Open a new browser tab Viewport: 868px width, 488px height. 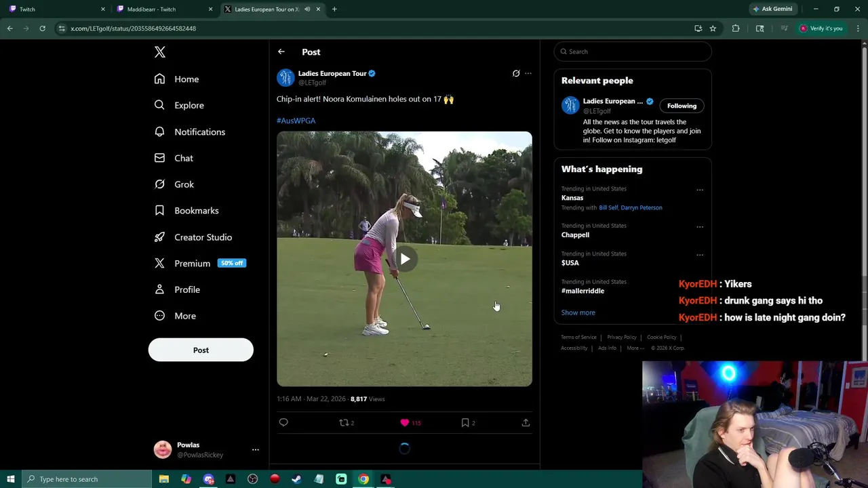click(x=334, y=9)
